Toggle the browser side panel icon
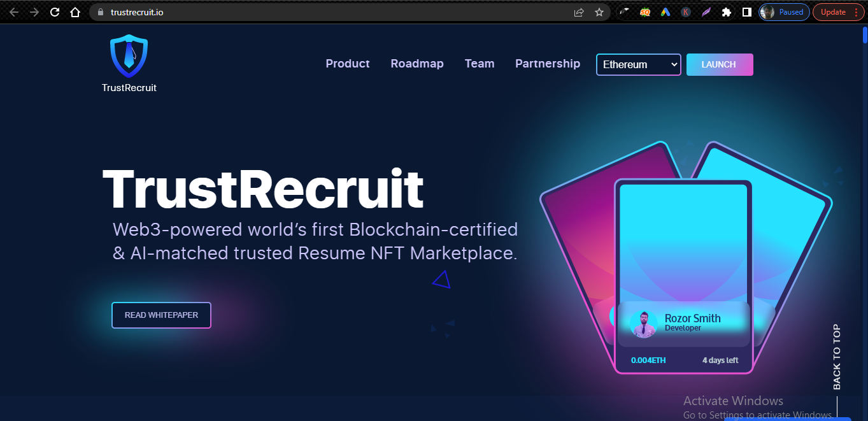Image resolution: width=868 pixels, height=421 pixels. click(x=747, y=12)
